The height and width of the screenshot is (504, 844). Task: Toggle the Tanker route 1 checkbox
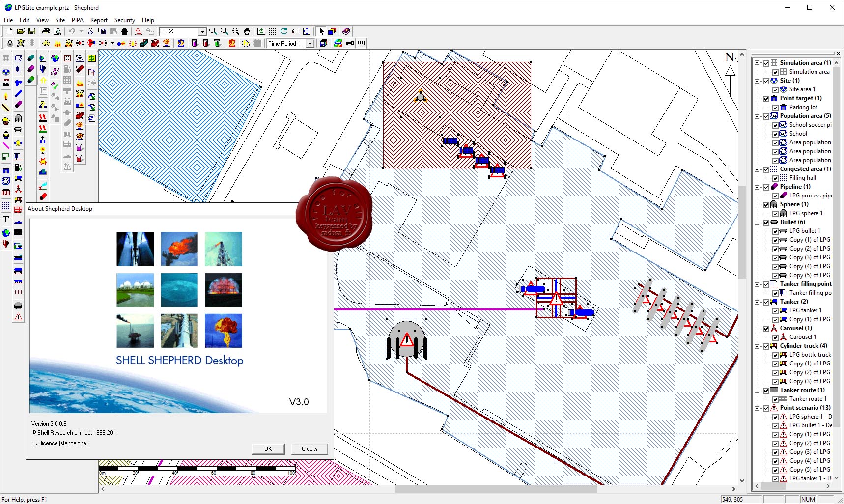775,399
